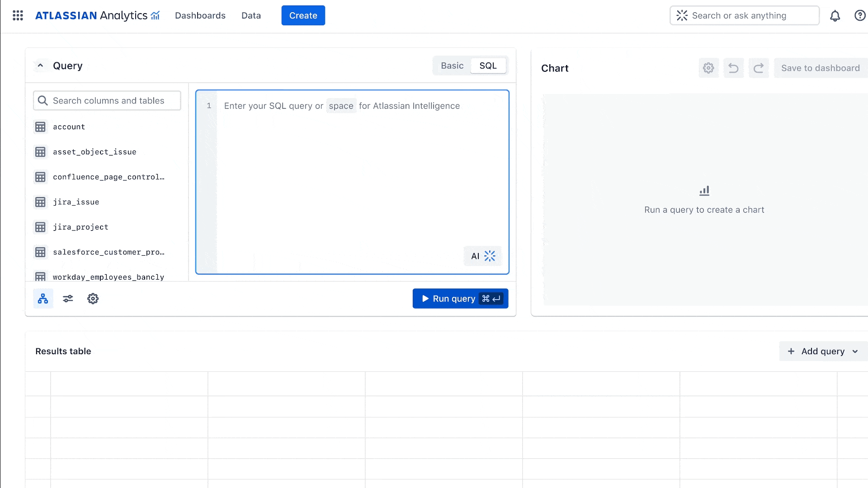Click Save to dashboard button

pyautogui.click(x=821, y=68)
